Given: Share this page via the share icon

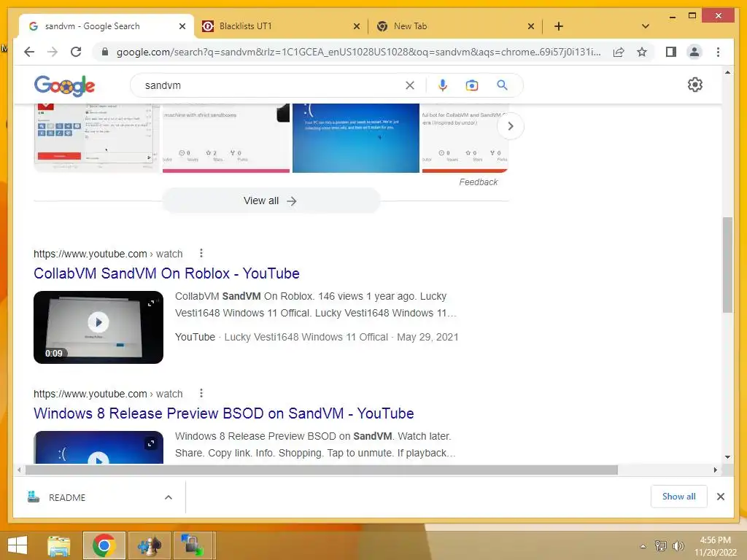Looking at the screenshot, I should tap(619, 52).
